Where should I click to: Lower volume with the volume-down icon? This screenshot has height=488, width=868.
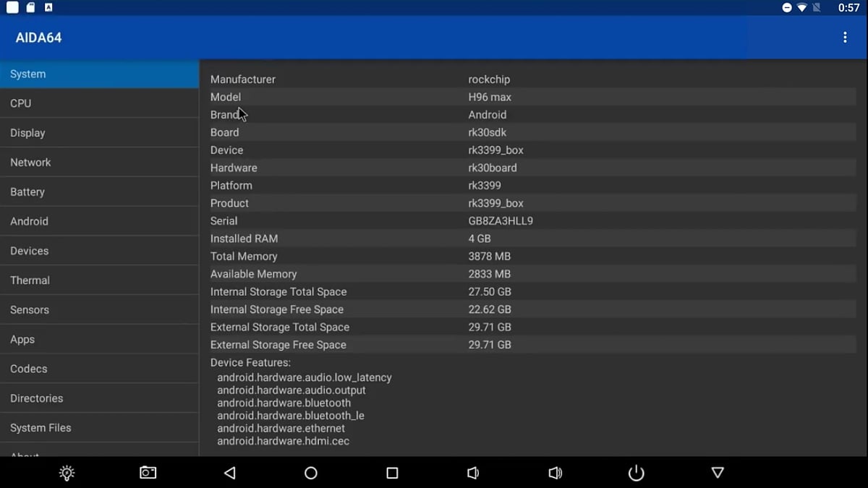tap(472, 473)
